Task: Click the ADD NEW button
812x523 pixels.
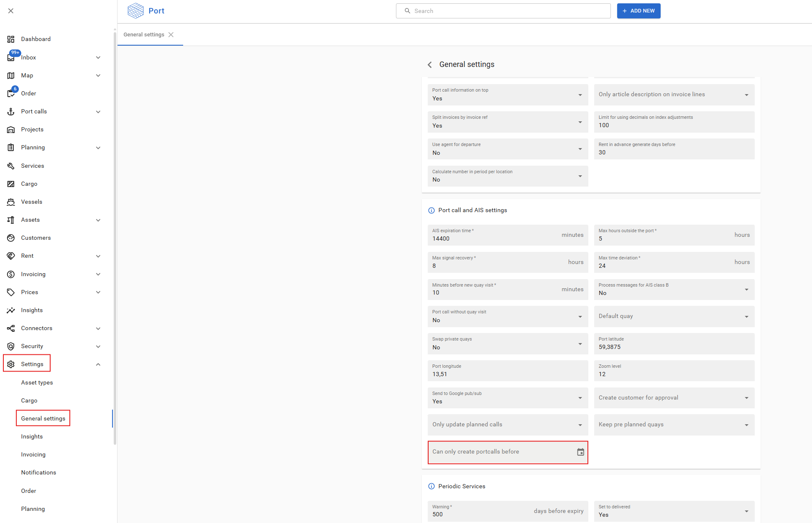Action: point(638,11)
